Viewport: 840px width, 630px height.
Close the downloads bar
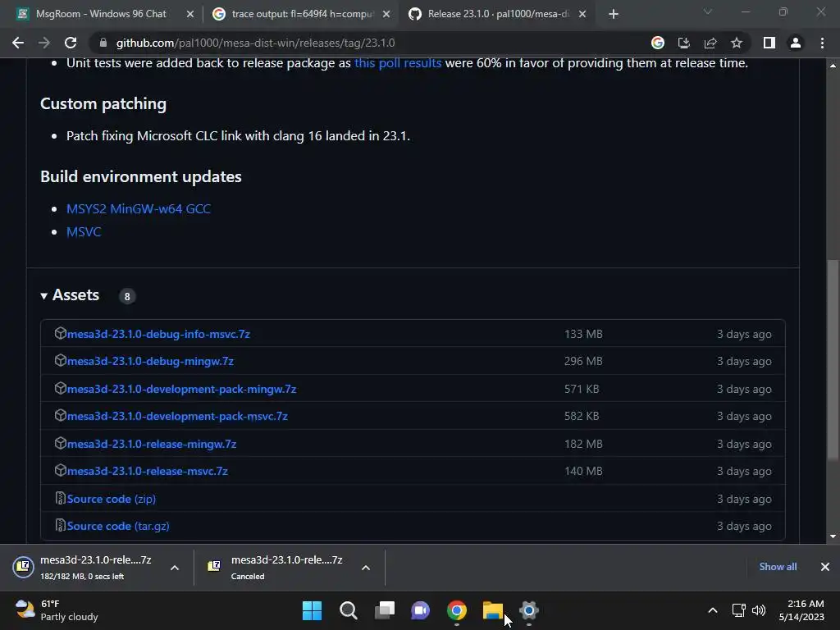click(825, 567)
